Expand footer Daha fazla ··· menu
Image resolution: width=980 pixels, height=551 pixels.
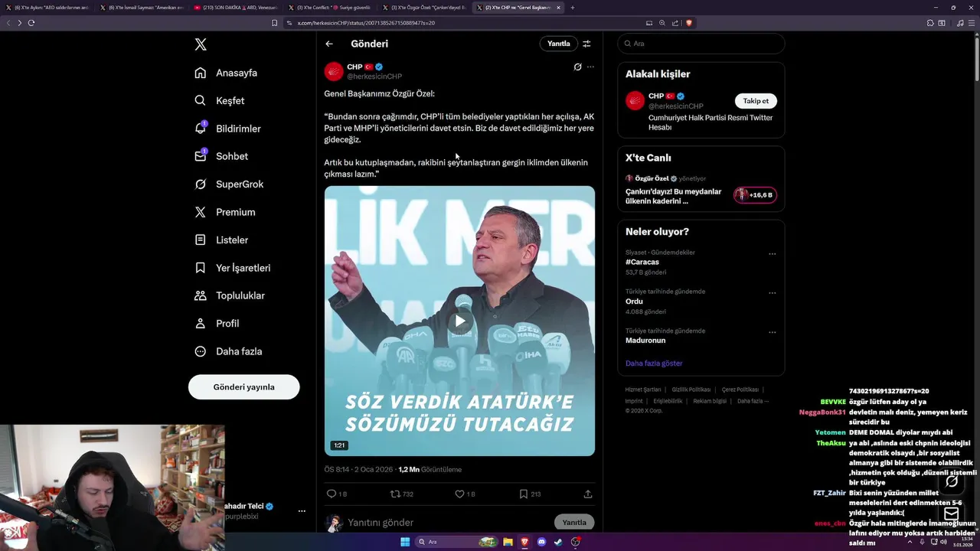(753, 401)
